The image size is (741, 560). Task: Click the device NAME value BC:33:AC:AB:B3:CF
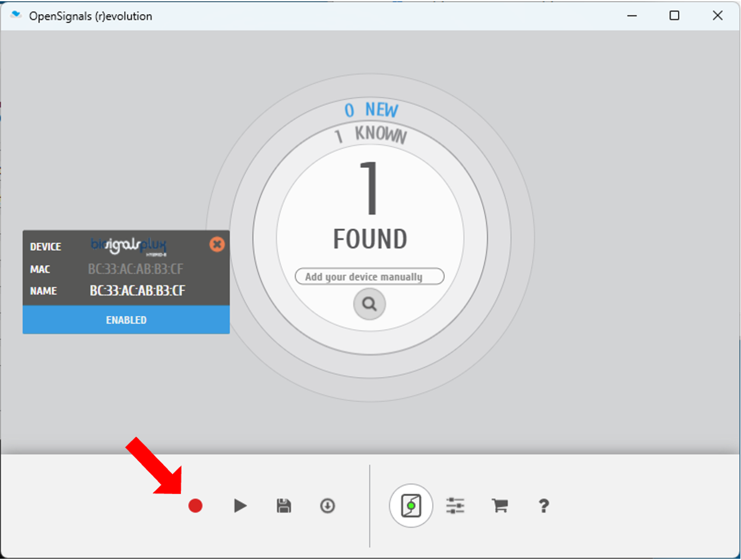(137, 291)
